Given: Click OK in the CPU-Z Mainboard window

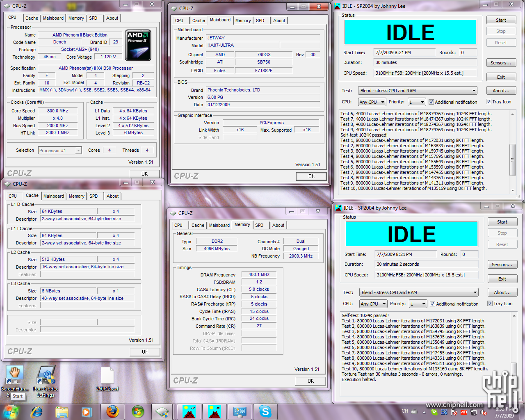Looking at the screenshot, I should pos(311,176).
